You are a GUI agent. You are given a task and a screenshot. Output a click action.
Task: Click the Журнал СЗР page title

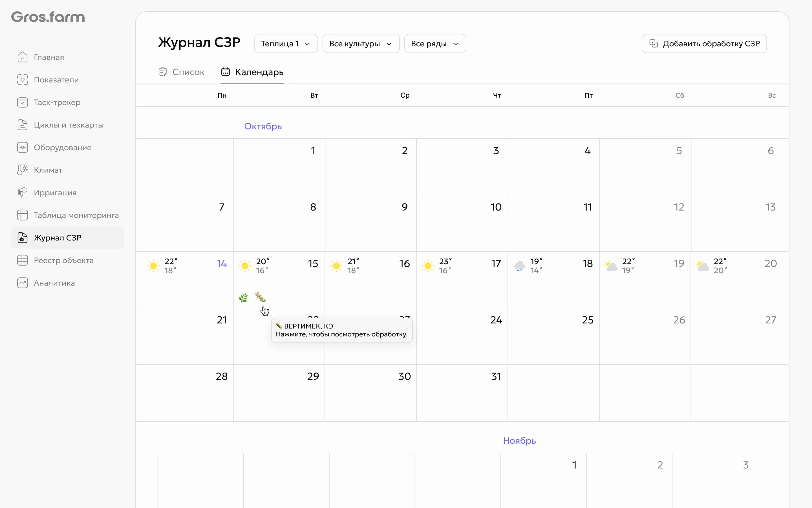point(199,42)
